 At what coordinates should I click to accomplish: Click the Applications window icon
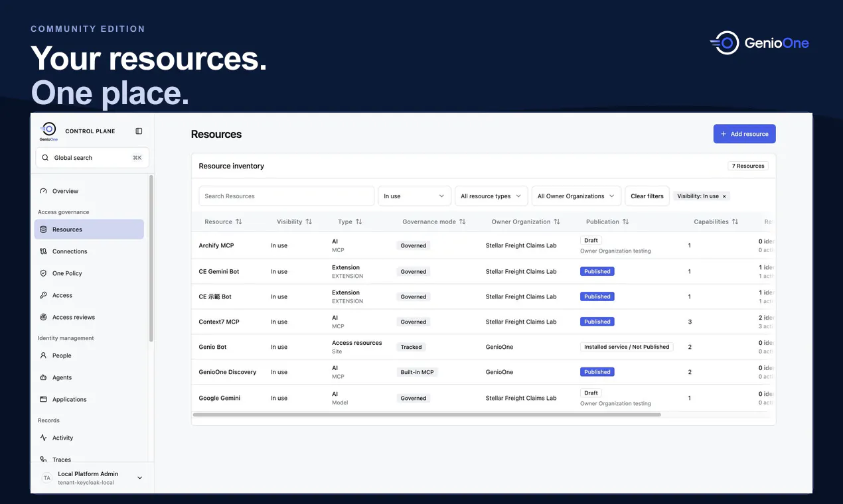coord(43,399)
